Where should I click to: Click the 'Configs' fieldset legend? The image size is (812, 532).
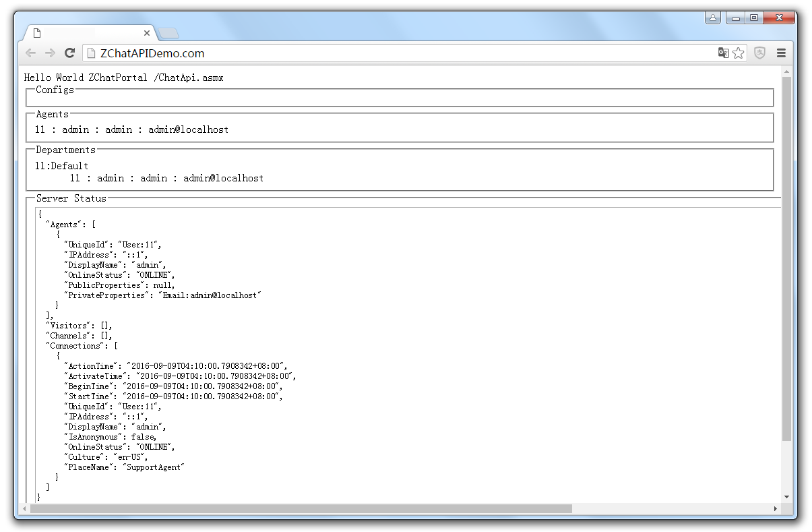[55, 90]
